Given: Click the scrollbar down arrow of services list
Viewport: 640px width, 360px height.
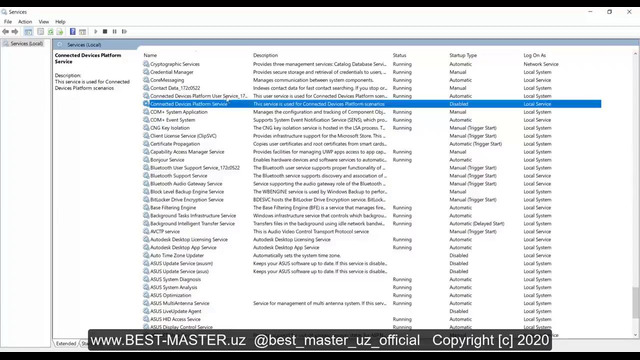Looking at the screenshot, I should [636, 335].
